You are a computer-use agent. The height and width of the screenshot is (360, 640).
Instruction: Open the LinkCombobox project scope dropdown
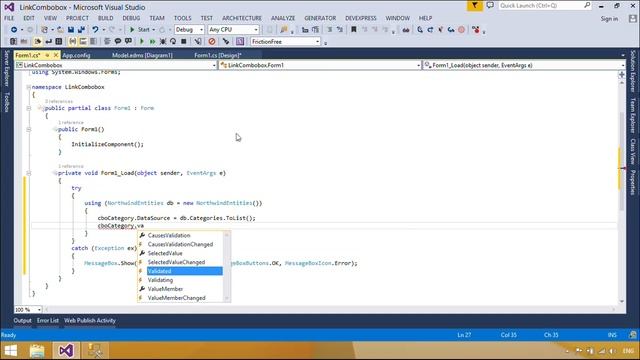point(116,65)
